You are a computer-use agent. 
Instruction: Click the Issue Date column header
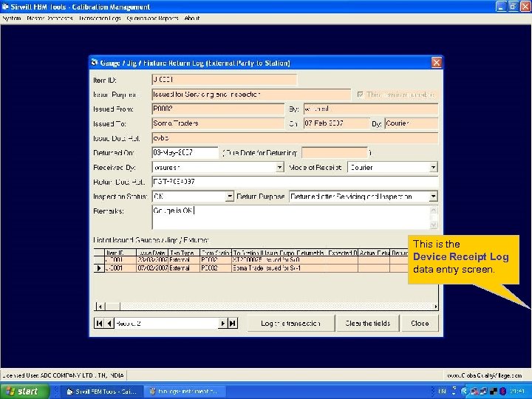(152, 253)
